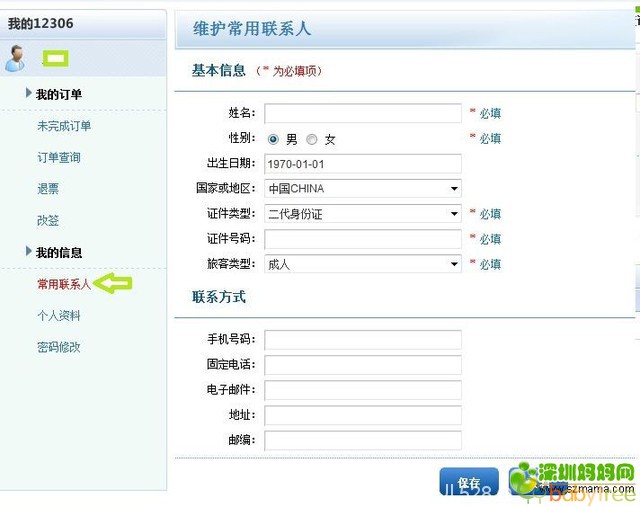Open 个人资料 in the sidebar

click(x=59, y=316)
